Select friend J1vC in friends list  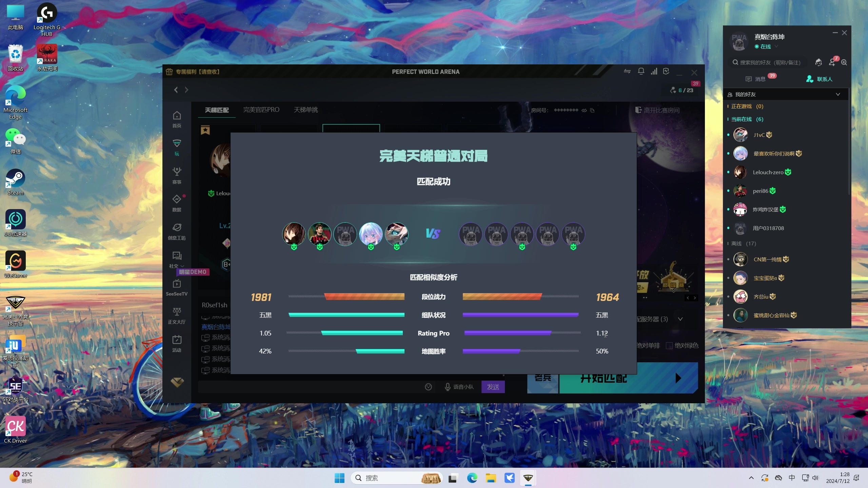pyautogui.click(x=786, y=135)
